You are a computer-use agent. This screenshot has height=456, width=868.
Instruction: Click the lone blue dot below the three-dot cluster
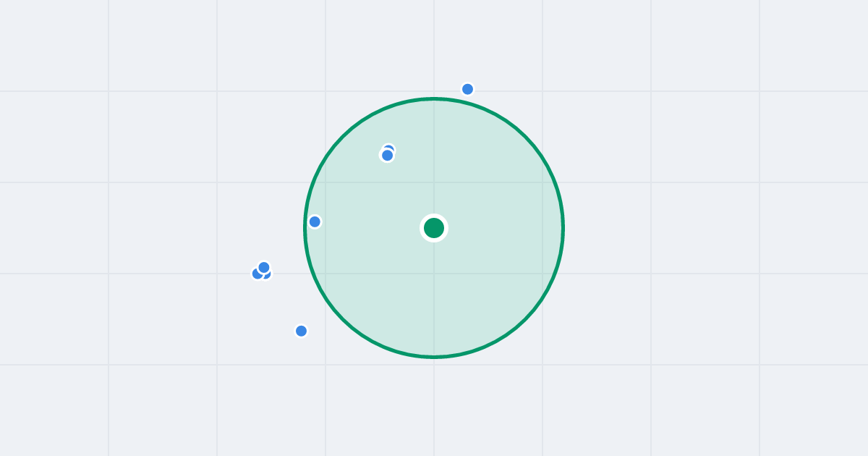(x=301, y=331)
